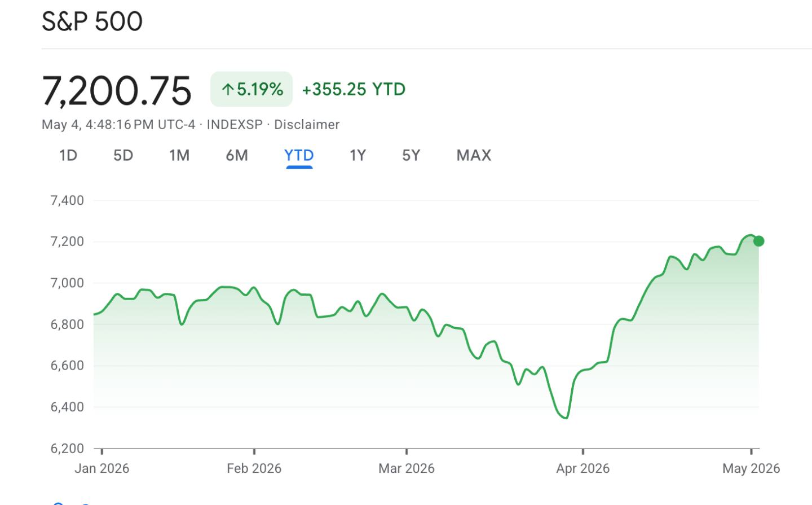Select the highlighted YTD tab

pos(299,155)
